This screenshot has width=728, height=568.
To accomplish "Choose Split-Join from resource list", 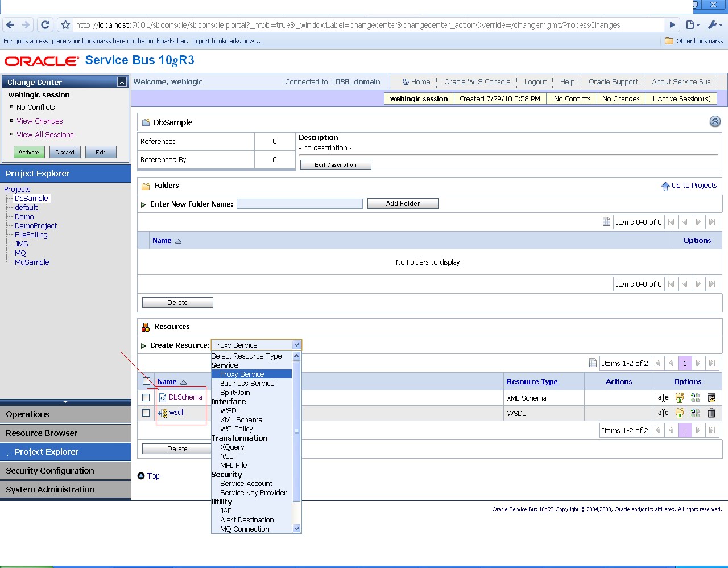I will pos(235,393).
